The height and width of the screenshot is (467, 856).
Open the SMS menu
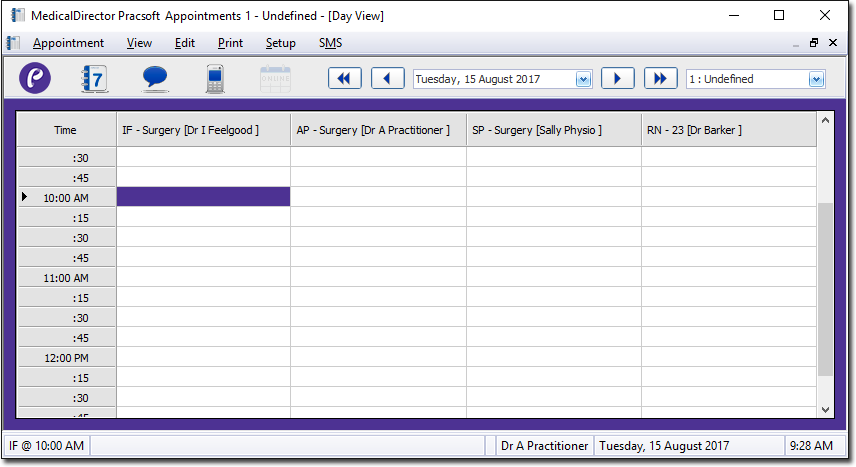pos(330,43)
